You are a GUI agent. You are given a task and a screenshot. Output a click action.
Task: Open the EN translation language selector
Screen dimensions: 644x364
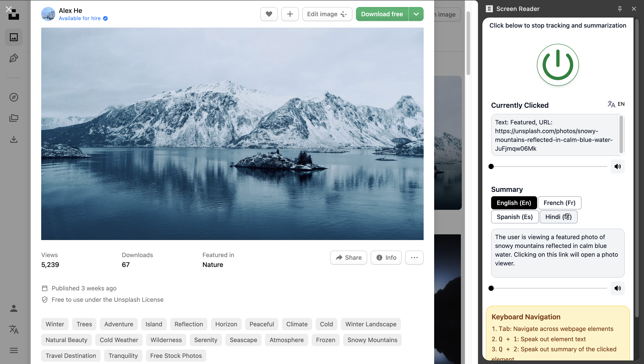click(x=616, y=104)
